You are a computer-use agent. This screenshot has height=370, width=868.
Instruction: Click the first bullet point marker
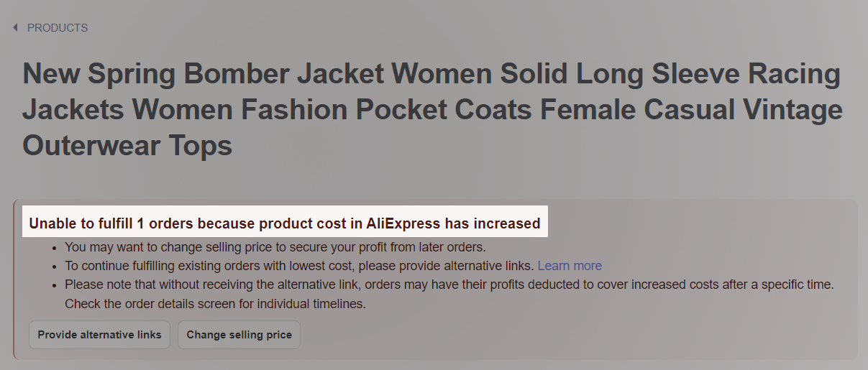coord(55,248)
